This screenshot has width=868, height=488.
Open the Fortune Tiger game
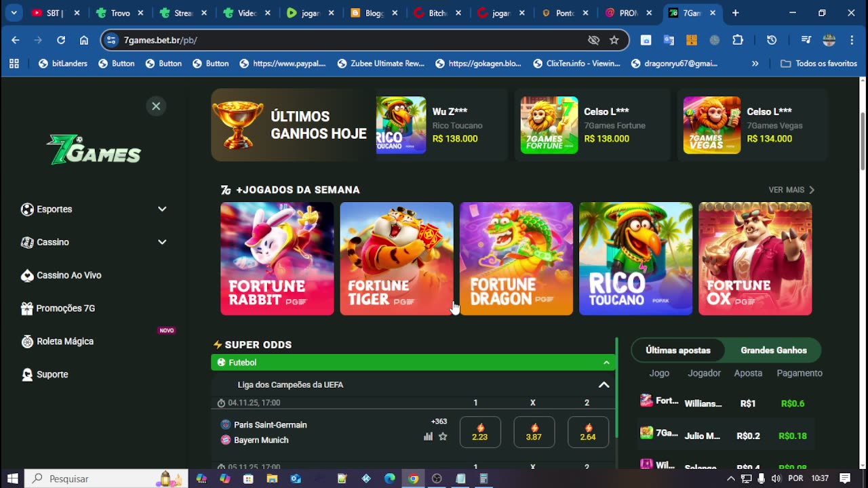[x=397, y=258]
